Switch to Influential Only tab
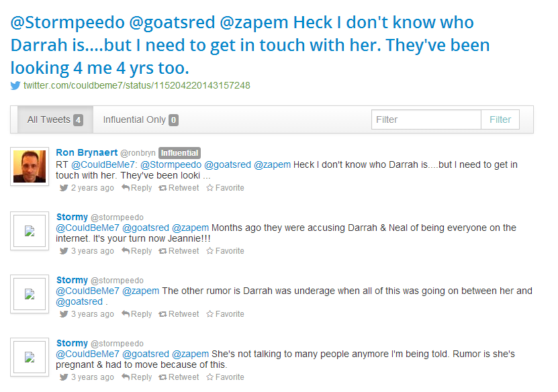Viewport: 558px width, 392px height. (140, 119)
